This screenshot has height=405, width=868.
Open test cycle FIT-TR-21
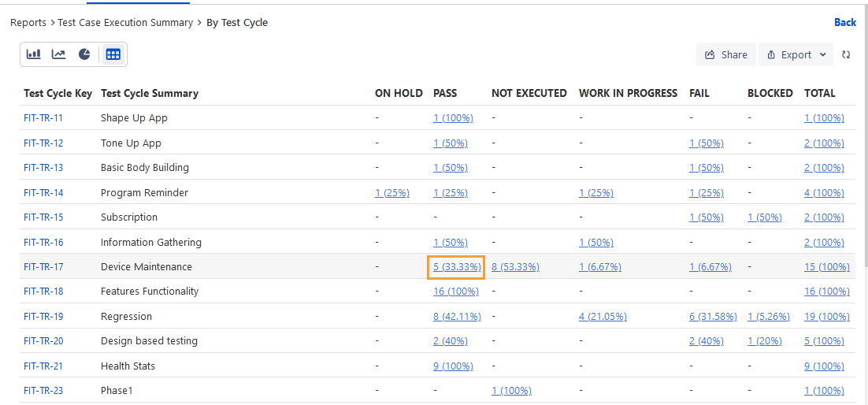click(44, 366)
